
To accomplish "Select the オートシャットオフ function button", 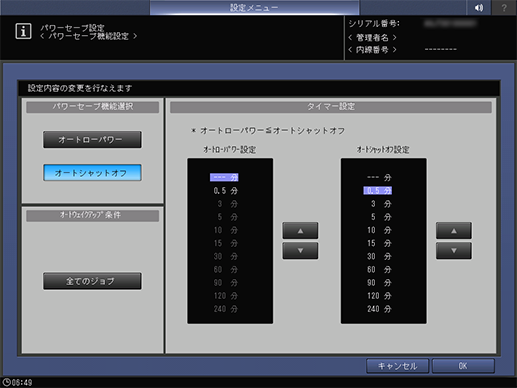I will [x=92, y=173].
